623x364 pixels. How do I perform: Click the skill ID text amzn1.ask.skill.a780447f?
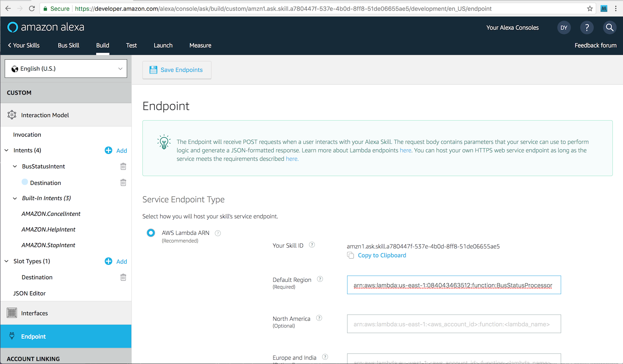pyautogui.click(x=423, y=246)
